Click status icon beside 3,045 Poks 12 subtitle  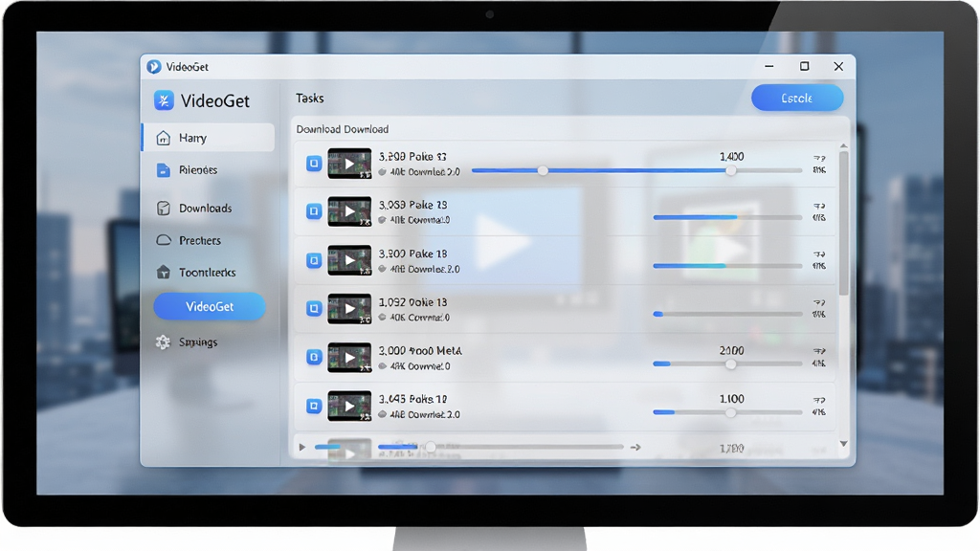[382, 415]
